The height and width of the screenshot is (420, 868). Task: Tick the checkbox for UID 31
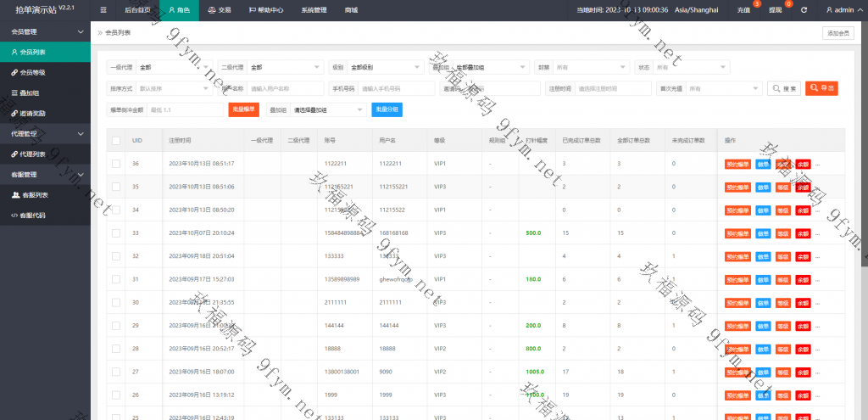[x=115, y=279]
